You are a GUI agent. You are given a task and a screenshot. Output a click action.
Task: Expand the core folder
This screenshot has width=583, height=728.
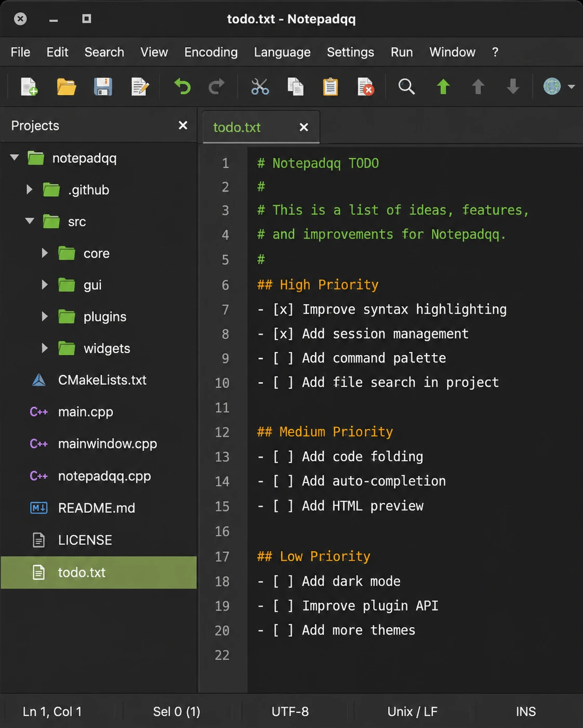[x=45, y=253]
